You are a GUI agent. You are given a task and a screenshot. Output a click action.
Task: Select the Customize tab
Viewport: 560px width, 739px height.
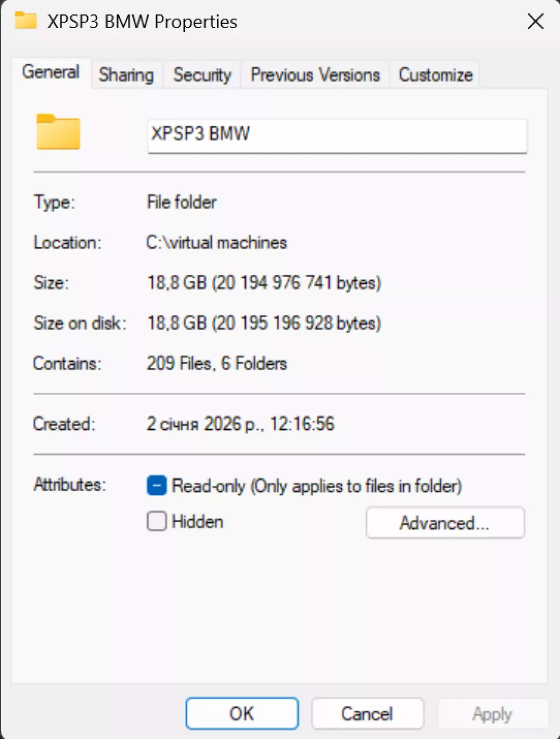pyautogui.click(x=436, y=75)
